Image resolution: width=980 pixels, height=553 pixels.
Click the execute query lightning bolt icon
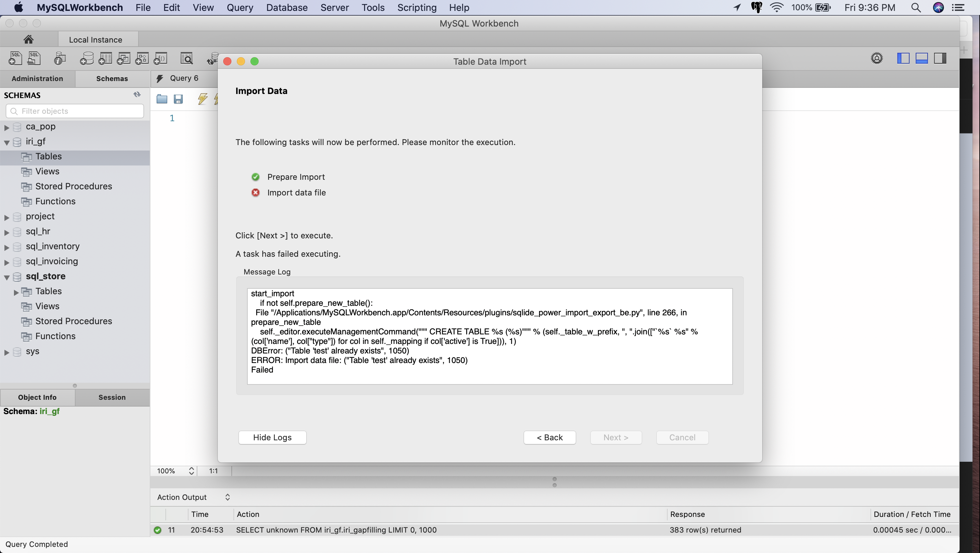[202, 99]
